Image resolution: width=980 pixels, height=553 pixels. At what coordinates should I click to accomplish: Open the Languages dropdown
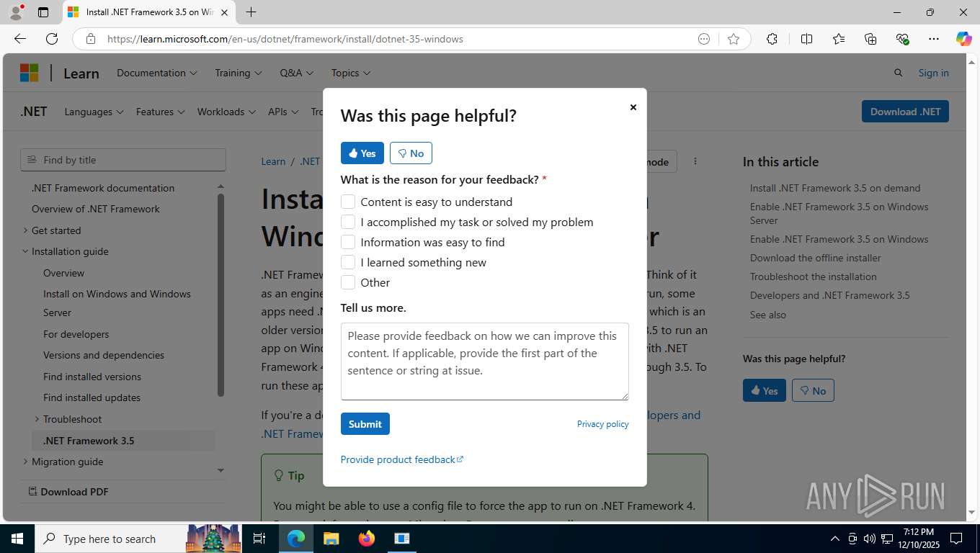94,112
